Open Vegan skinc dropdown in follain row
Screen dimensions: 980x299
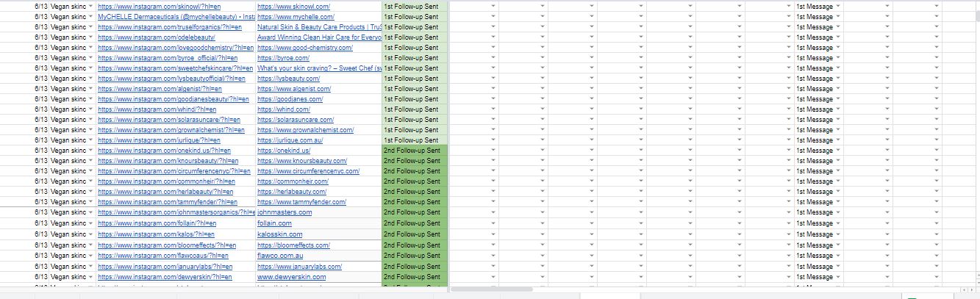(90, 223)
